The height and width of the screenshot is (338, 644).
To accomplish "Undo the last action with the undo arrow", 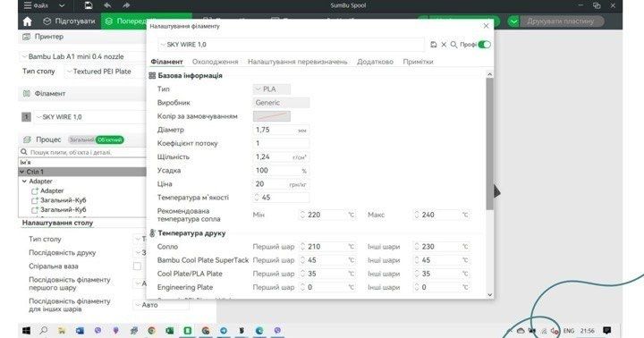I will [107, 5].
